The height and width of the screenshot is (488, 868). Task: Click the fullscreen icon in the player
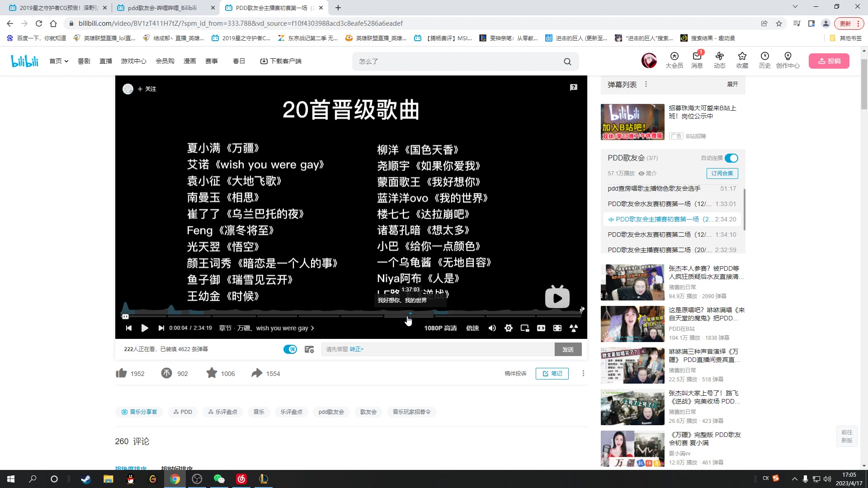coord(557,328)
